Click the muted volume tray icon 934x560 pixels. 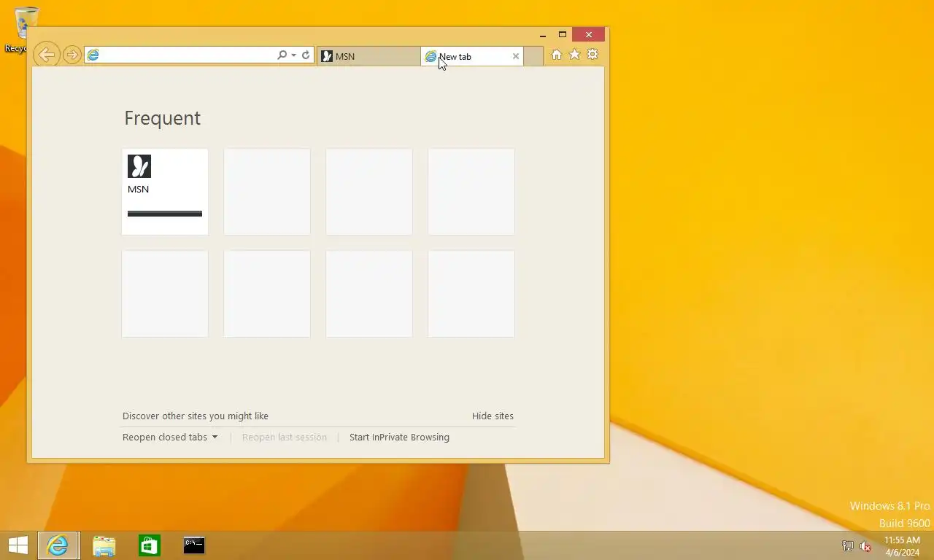(x=865, y=546)
